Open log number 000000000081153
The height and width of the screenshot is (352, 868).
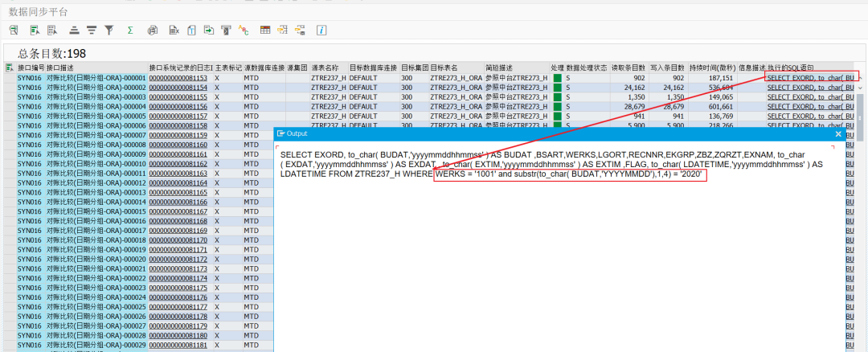[178, 78]
